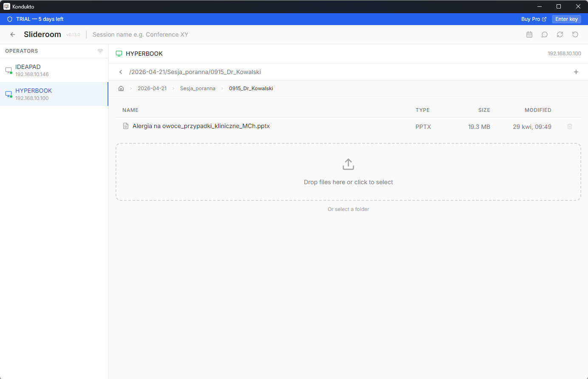Sort the file list by the MODIFIED column
This screenshot has height=379, width=588.
click(538, 110)
